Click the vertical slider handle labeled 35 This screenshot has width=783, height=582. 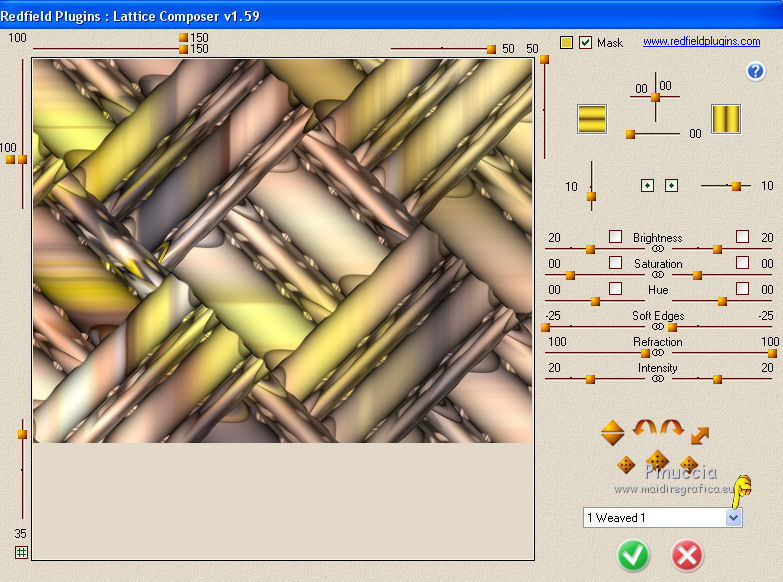[x=22, y=434]
